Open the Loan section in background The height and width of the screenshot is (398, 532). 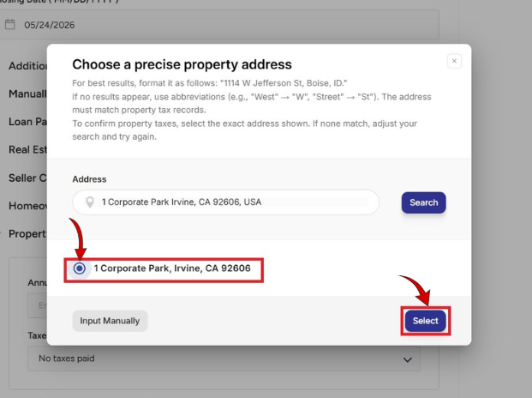[27, 122]
